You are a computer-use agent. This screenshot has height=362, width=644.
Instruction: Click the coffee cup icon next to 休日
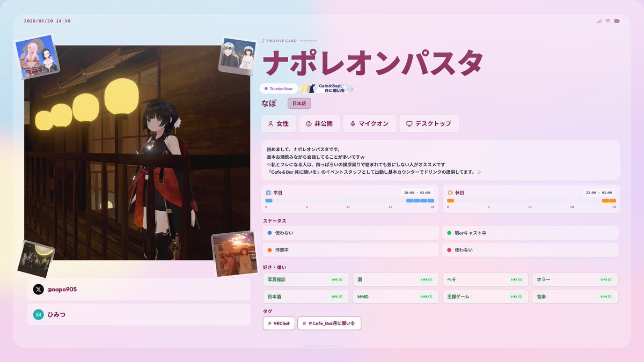tap(450, 192)
